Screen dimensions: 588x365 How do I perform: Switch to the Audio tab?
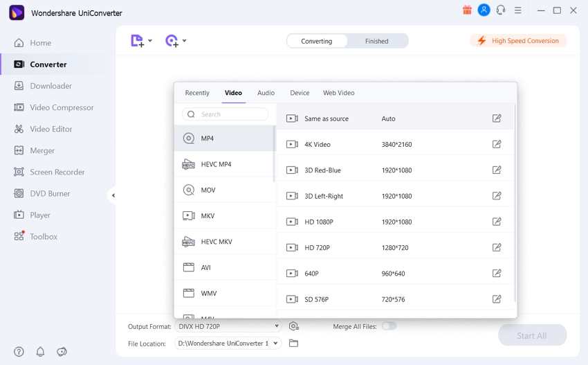[x=266, y=93]
